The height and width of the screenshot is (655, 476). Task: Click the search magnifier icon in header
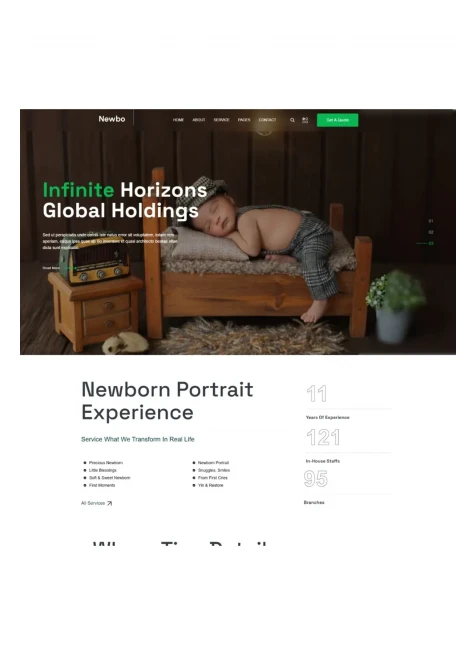tap(292, 120)
